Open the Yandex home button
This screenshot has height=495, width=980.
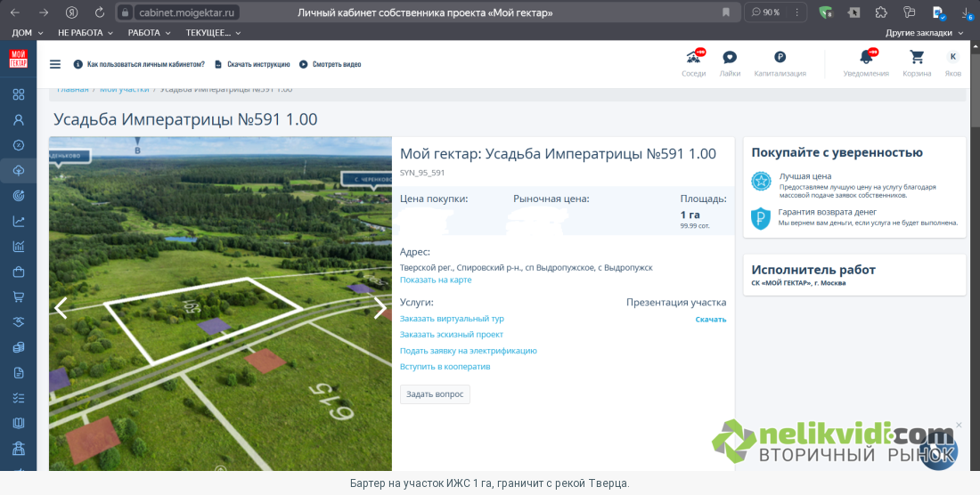[x=72, y=12]
